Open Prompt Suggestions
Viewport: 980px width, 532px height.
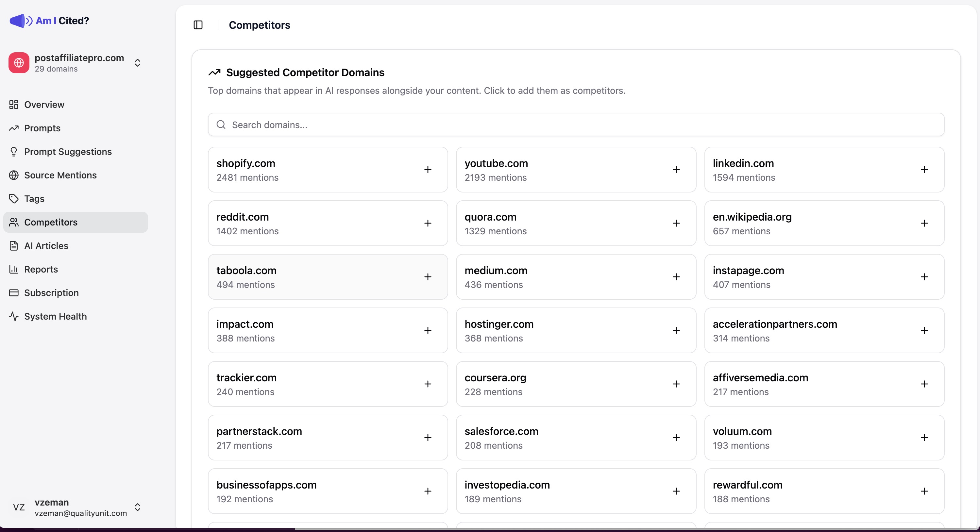point(67,151)
